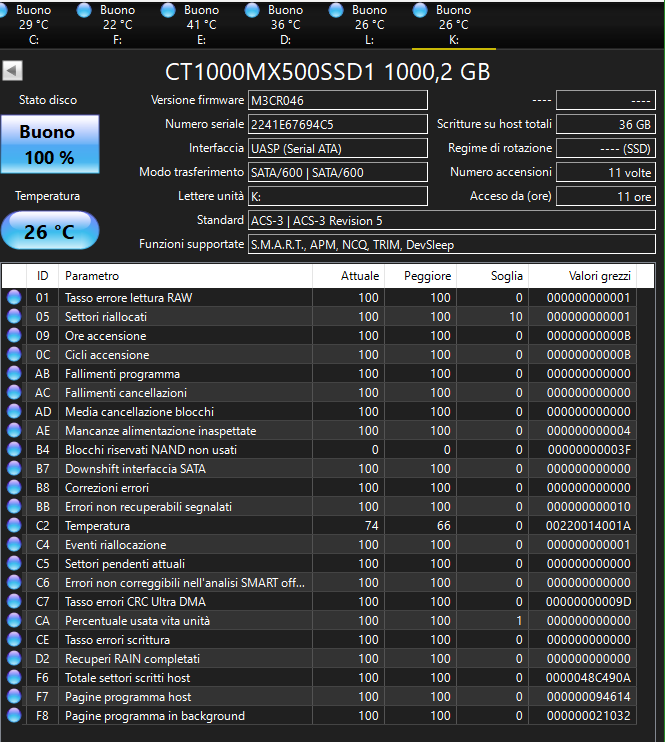Screen dimensions: 665x742
Task: Click raw value 000000094614
Action: [x=589, y=697]
